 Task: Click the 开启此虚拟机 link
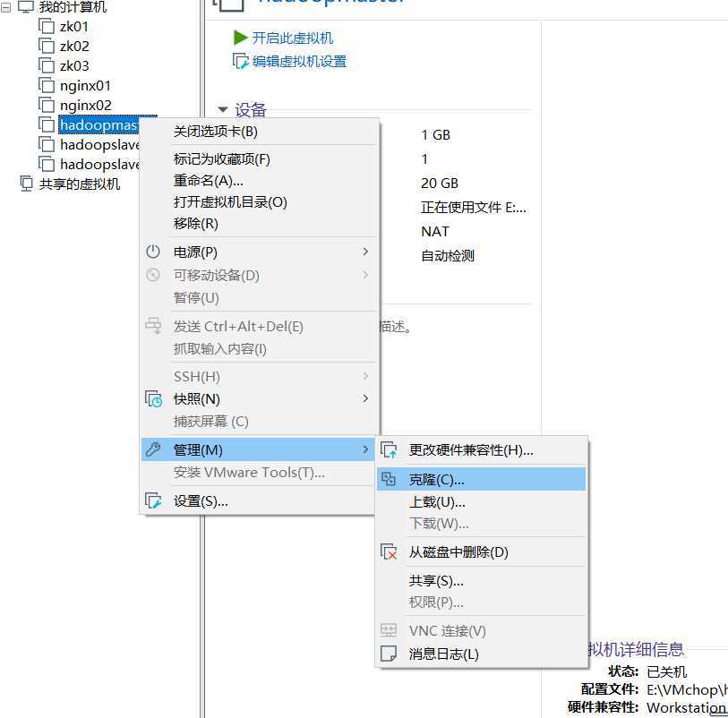(293, 38)
